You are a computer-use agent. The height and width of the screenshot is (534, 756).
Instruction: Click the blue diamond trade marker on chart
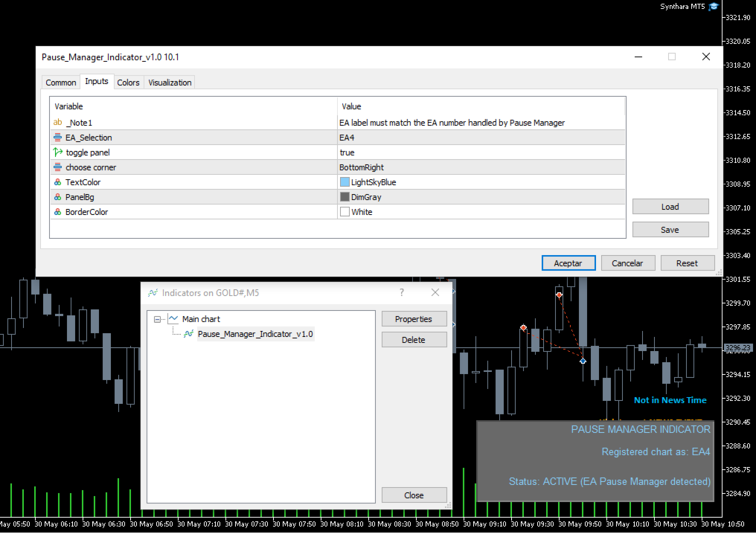coord(583,361)
